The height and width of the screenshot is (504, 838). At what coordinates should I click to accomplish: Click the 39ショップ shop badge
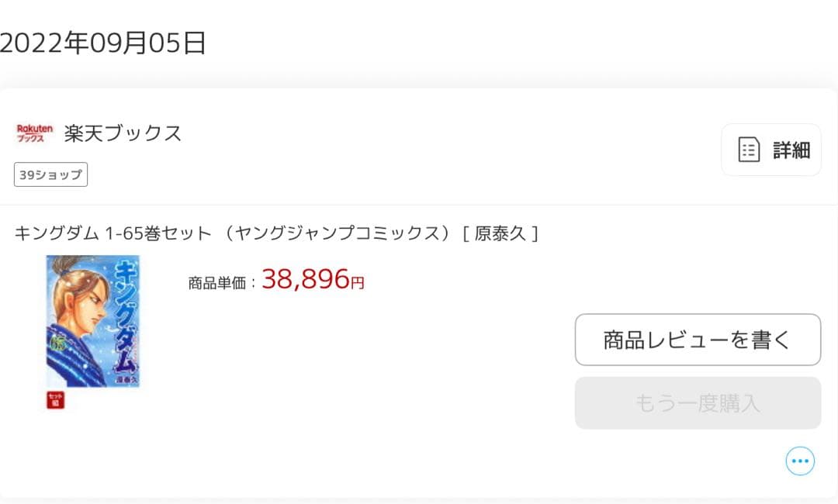(x=50, y=174)
